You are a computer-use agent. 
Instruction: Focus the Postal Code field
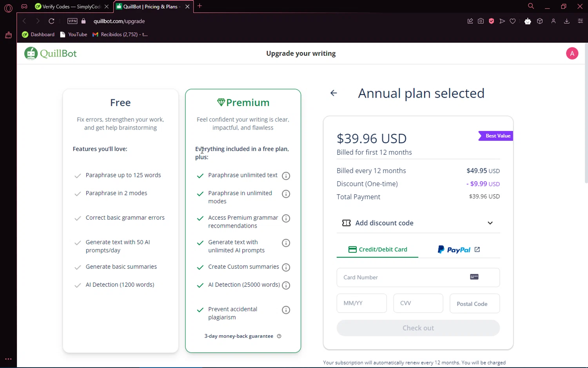pos(475,303)
